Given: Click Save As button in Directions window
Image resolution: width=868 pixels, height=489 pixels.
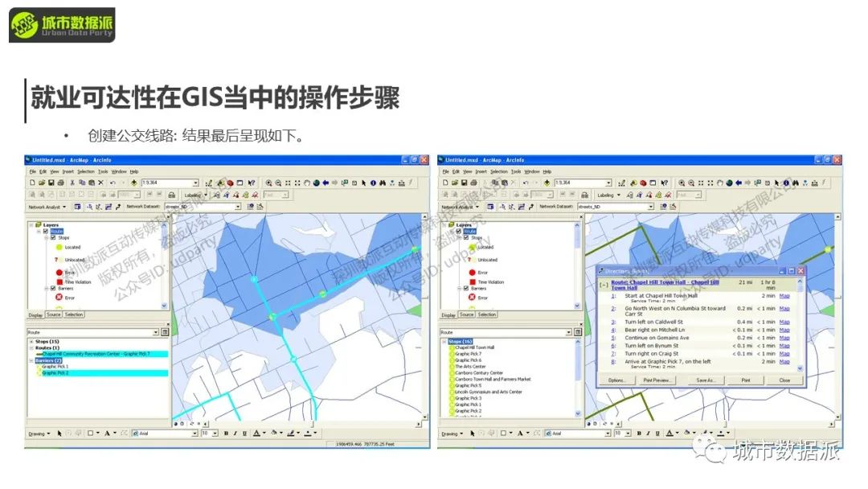Looking at the screenshot, I should click(x=706, y=380).
